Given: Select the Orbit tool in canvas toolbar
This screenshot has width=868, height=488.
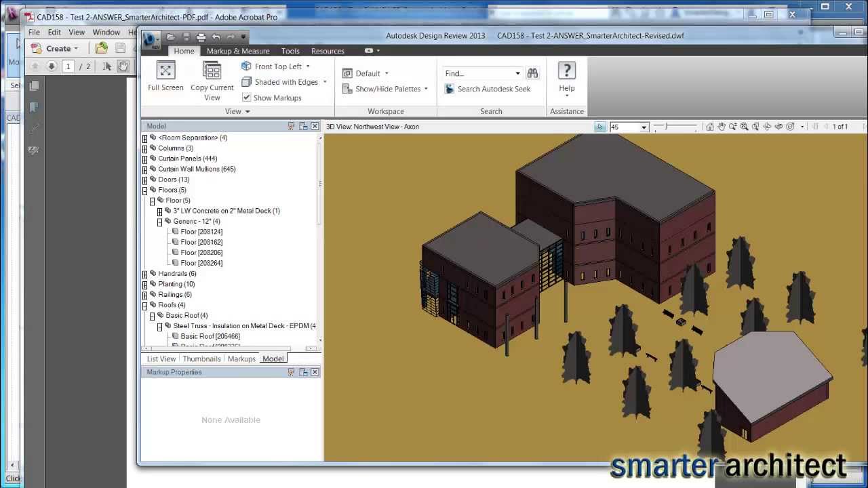Looking at the screenshot, I should (767, 127).
